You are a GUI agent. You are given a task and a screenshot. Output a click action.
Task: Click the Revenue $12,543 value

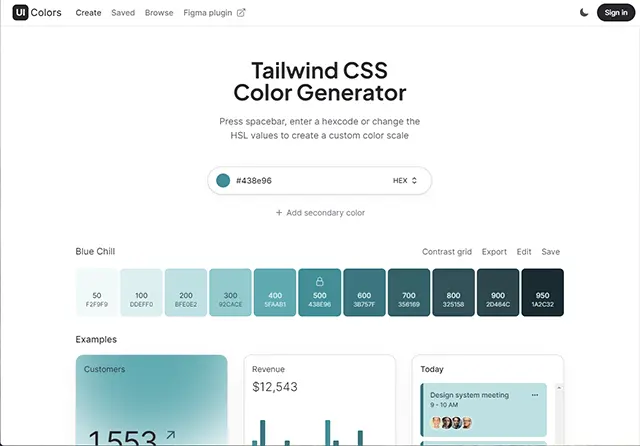pos(275,386)
